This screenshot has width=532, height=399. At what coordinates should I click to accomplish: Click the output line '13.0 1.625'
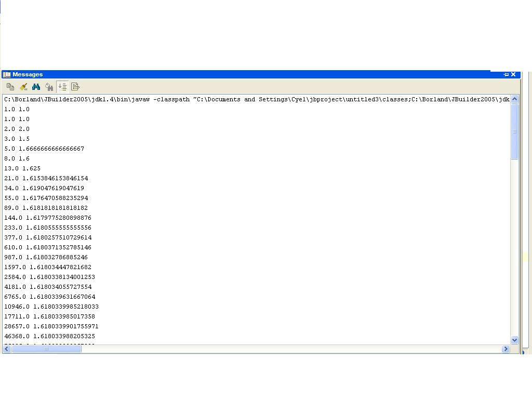pyautogui.click(x=22, y=168)
